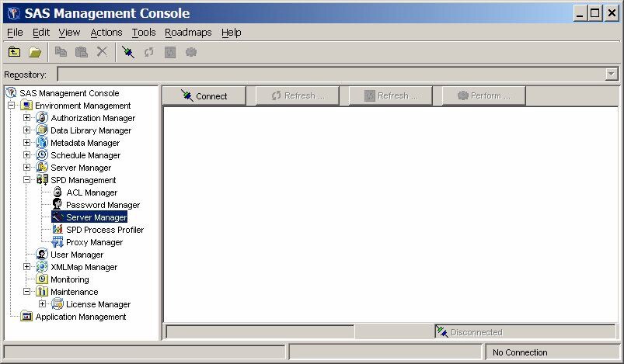Click the ACL Manager padlock icon
This screenshot has width=624, height=364.
coord(58,192)
